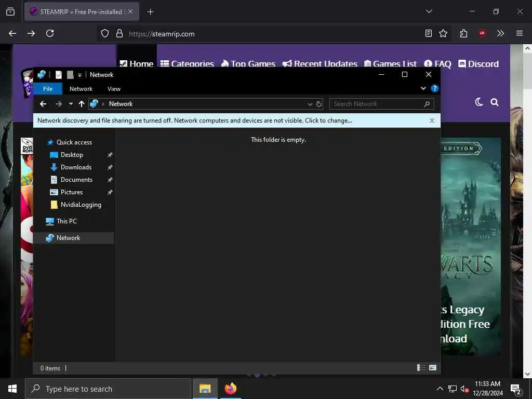The image size is (532, 399).
Task: Go back in the Firefox browser
Action: [12, 33]
